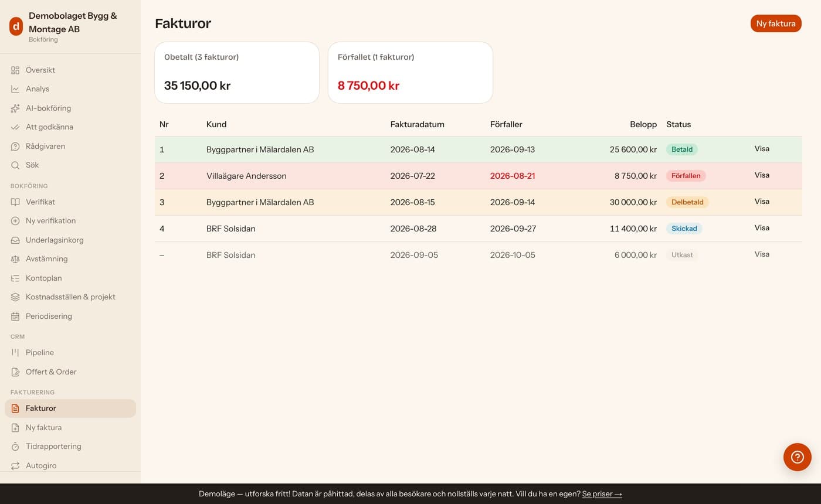821x504 pixels.
Task: Click Visa for the Utkast invoice
Action: tap(762, 254)
